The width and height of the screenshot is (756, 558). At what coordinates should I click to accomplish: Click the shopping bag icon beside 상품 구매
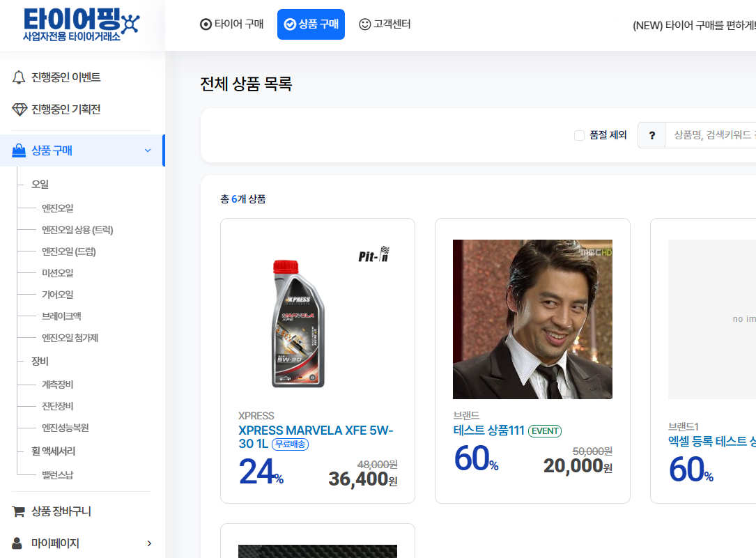pos(19,150)
